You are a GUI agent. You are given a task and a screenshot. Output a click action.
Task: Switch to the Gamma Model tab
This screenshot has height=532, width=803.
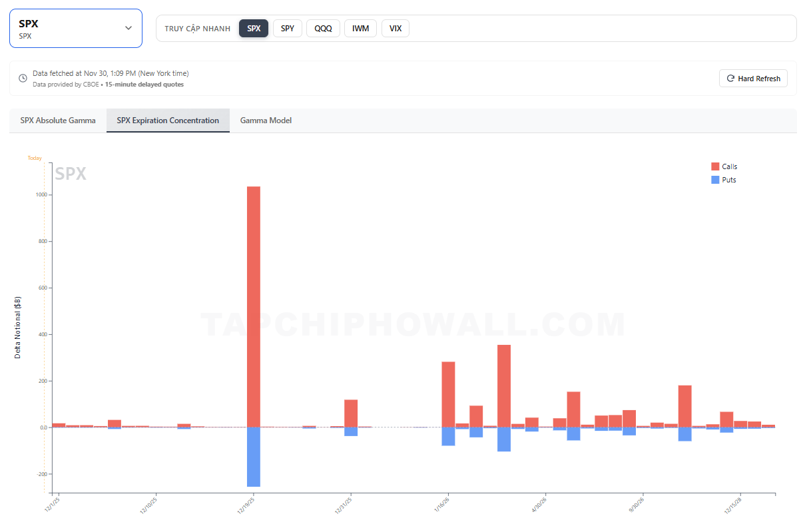(x=266, y=121)
